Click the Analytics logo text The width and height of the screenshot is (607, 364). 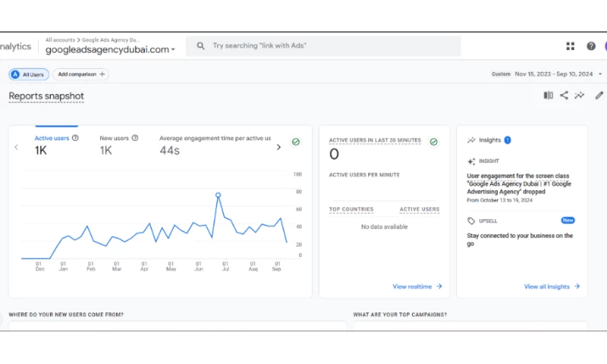coord(15,46)
